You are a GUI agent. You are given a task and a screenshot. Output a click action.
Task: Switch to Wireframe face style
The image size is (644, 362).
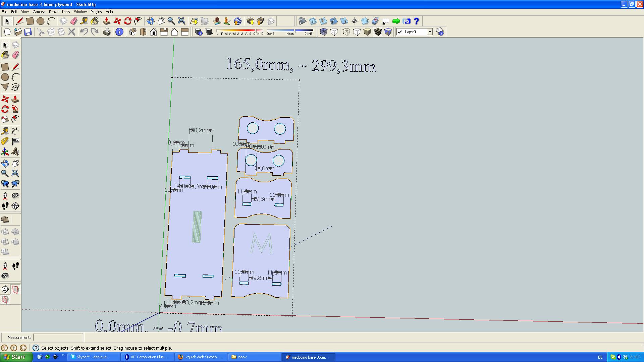click(x=346, y=32)
